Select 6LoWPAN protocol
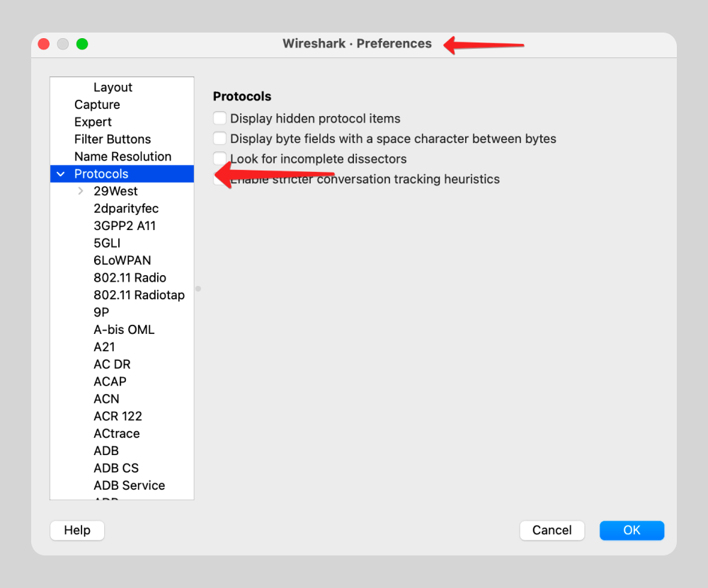 (x=122, y=260)
